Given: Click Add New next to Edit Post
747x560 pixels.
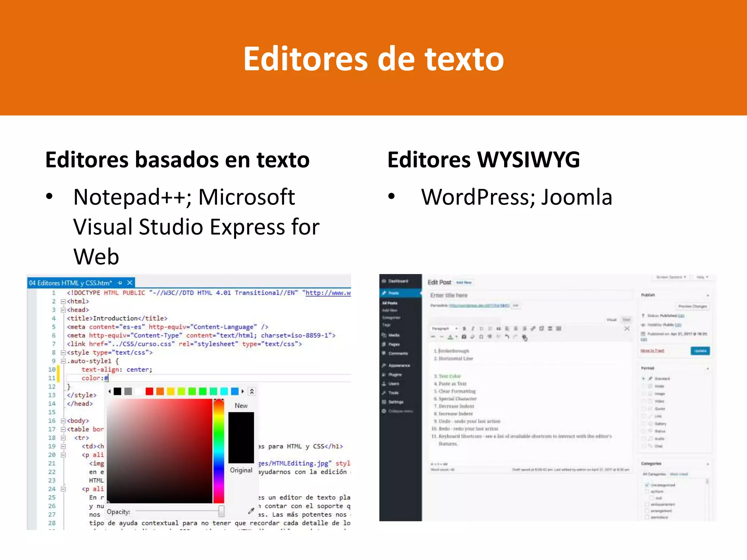Looking at the screenshot, I should 464,283.
